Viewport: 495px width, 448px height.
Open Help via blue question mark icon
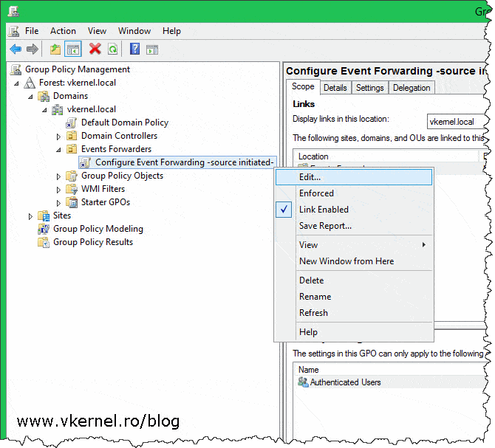pyautogui.click(x=134, y=49)
